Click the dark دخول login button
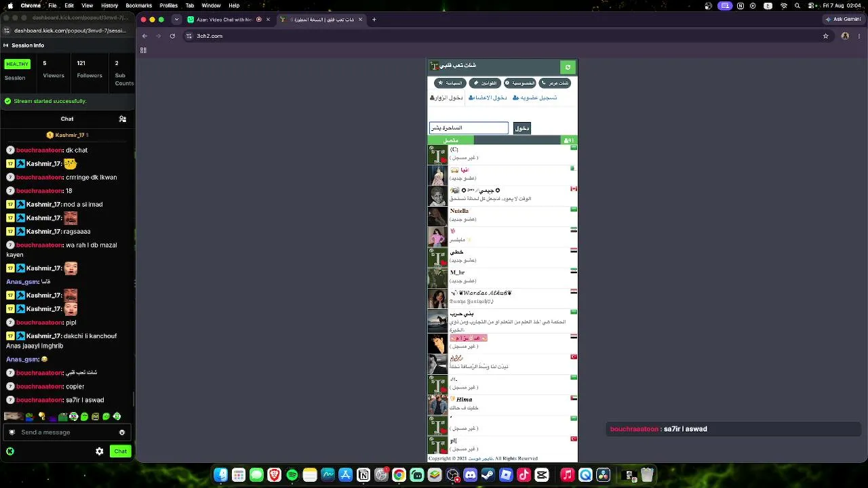The image size is (868, 488). 521,128
